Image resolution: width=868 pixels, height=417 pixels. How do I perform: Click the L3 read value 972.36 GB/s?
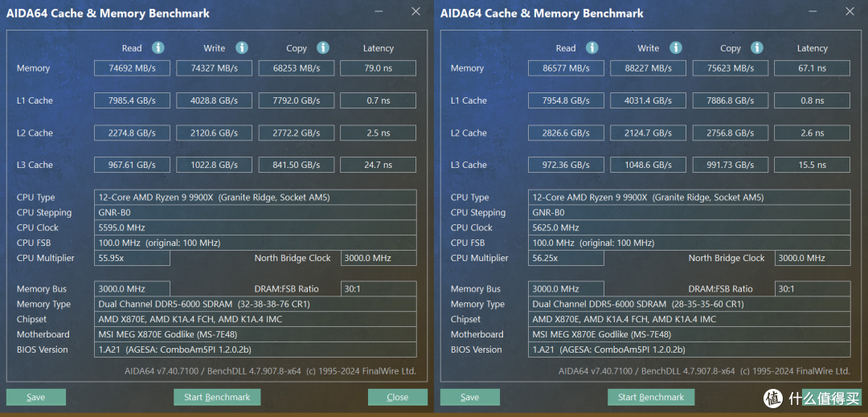(566, 165)
